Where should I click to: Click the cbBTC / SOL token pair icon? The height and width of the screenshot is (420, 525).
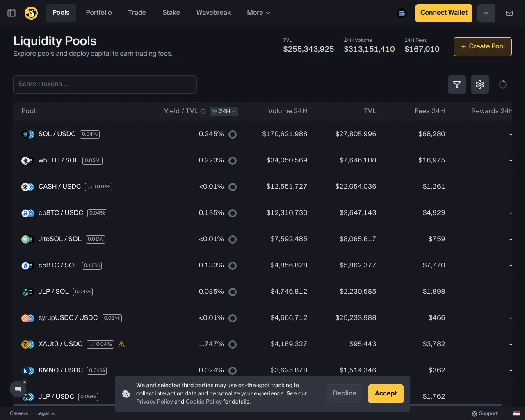pyautogui.click(x=28, y=265)
